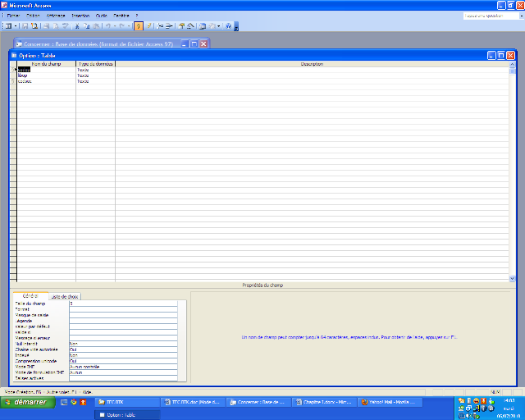Click the Undo arrow icon

107,26
